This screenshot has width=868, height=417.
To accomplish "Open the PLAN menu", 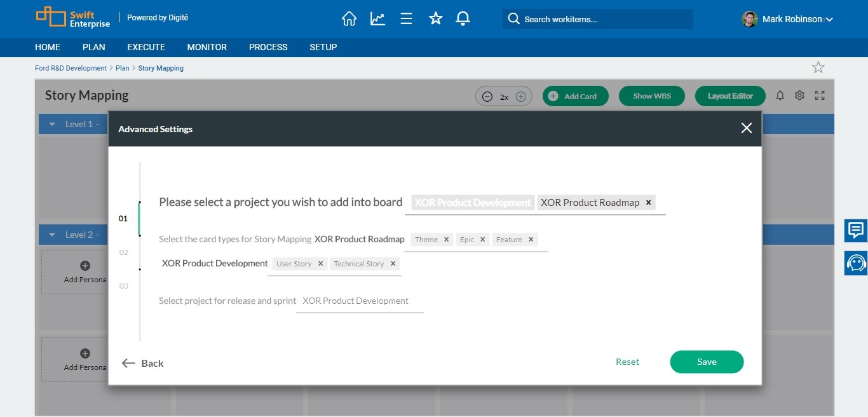I will (94, 47).
